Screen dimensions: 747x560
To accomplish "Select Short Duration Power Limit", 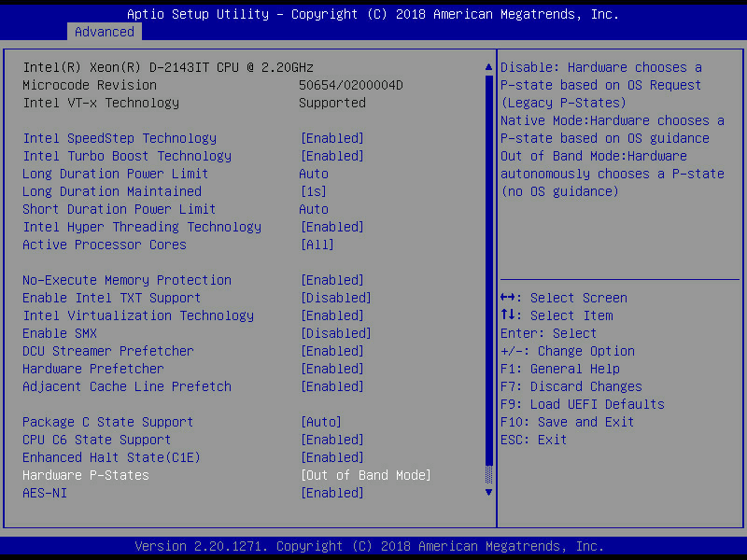I will click(120, 209).
